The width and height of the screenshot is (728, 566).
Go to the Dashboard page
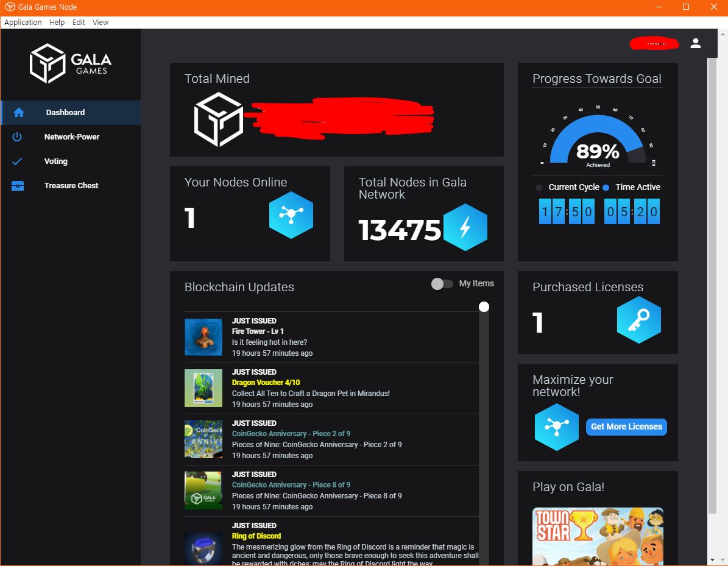pyautogui.click(x=71, y=112)
